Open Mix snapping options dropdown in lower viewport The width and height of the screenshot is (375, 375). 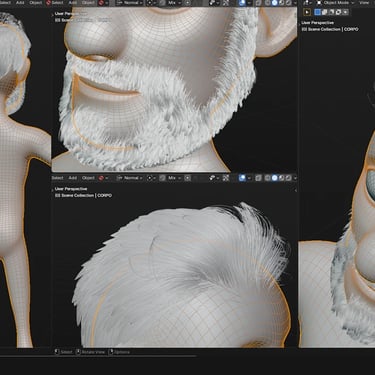tap(174, 178)
